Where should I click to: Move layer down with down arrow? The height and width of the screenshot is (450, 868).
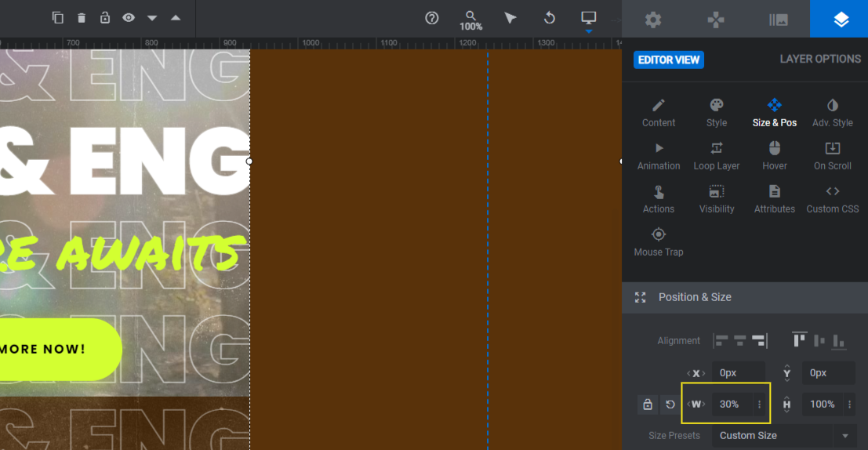(152, 18)
